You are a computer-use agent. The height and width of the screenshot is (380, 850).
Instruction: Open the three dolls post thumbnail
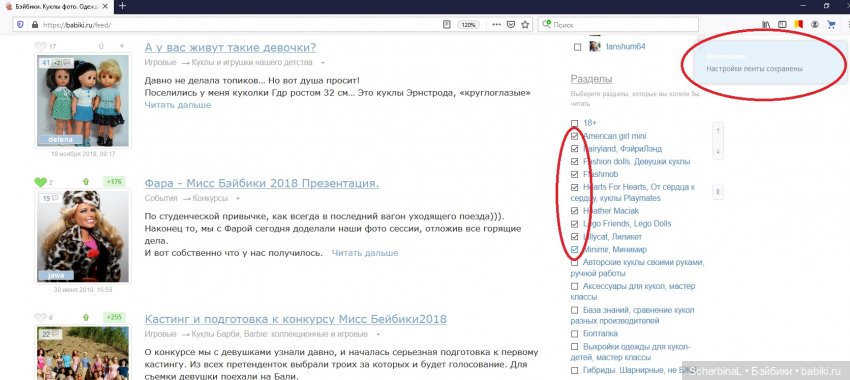click(x=83, y=101)
